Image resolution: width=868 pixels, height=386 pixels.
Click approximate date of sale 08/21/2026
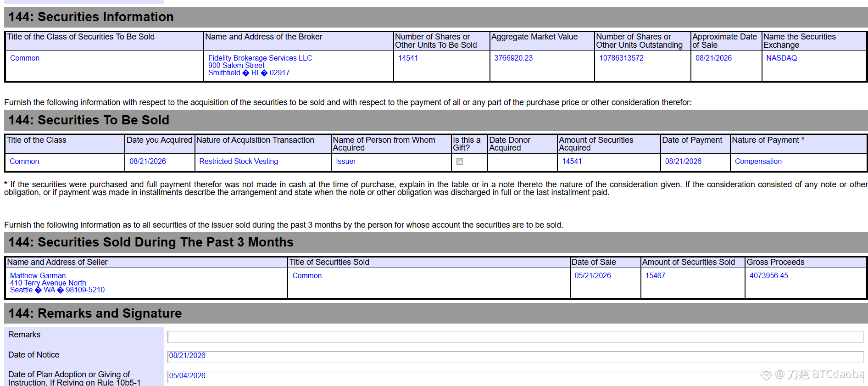point(713,58)
